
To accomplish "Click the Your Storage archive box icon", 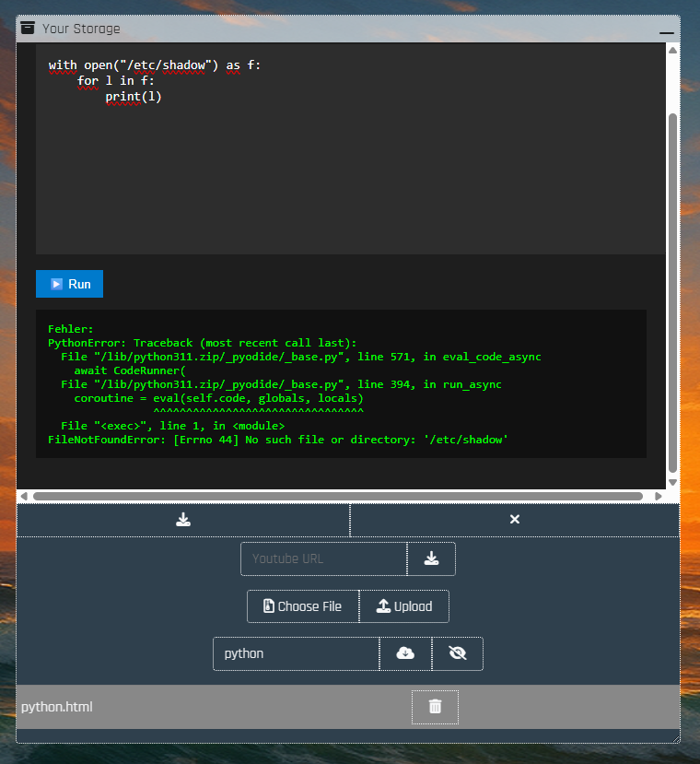I will pos(28,29).
